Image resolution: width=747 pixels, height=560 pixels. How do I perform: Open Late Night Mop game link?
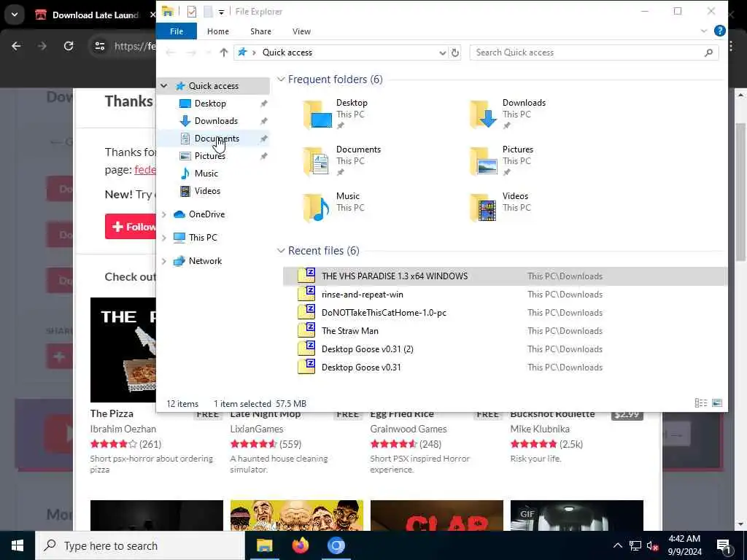pyautogui.click(x=266, y=414)
